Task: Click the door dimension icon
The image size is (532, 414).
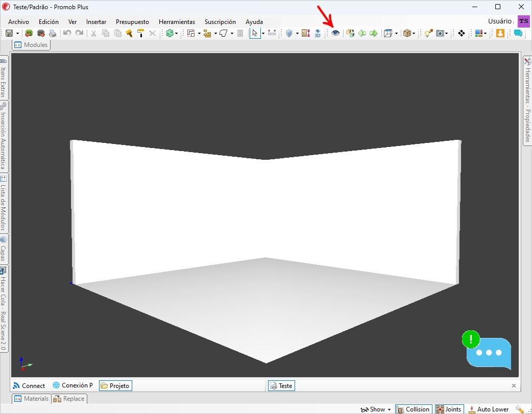Action: pyautogui.click(x=306, y=33)
